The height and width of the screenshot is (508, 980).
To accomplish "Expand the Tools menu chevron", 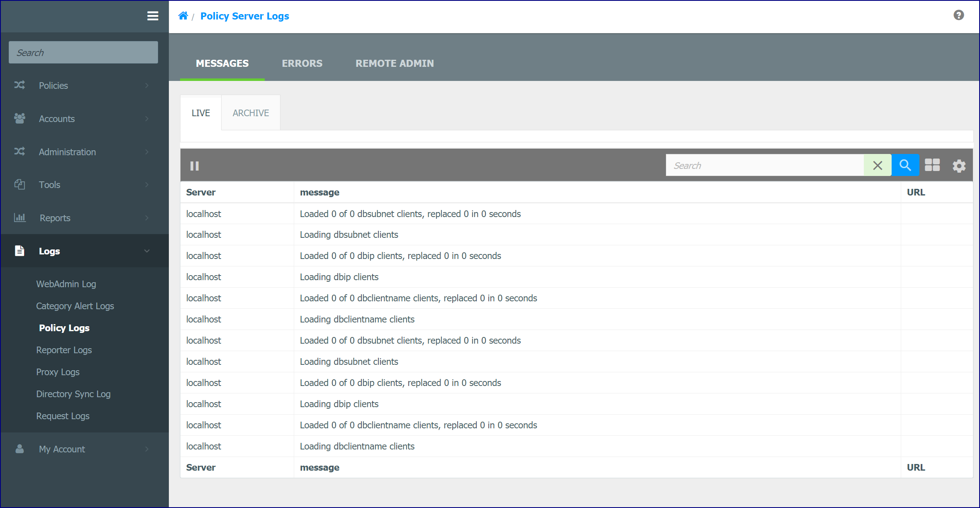I will (x=147, y=185).
